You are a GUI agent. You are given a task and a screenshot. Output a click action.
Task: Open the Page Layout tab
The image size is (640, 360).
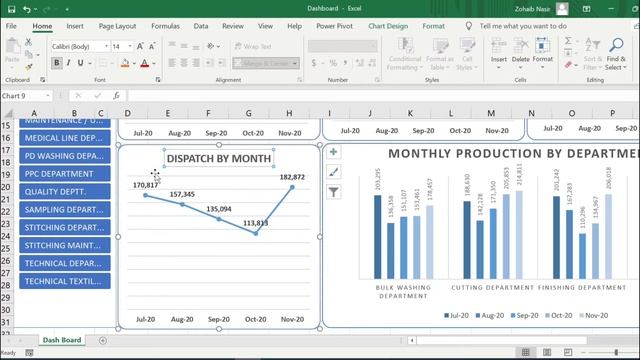pos(117,26)
